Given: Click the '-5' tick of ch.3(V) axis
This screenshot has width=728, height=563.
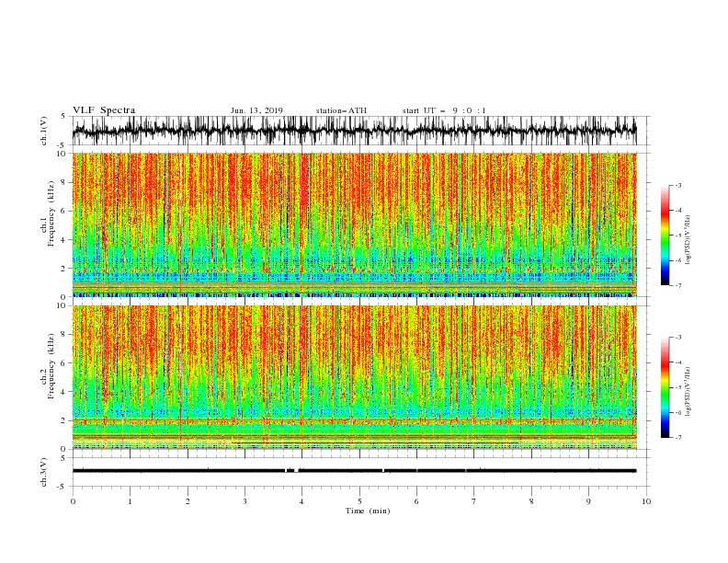Looking at the screenshot, I should click(x=63, y=487).
